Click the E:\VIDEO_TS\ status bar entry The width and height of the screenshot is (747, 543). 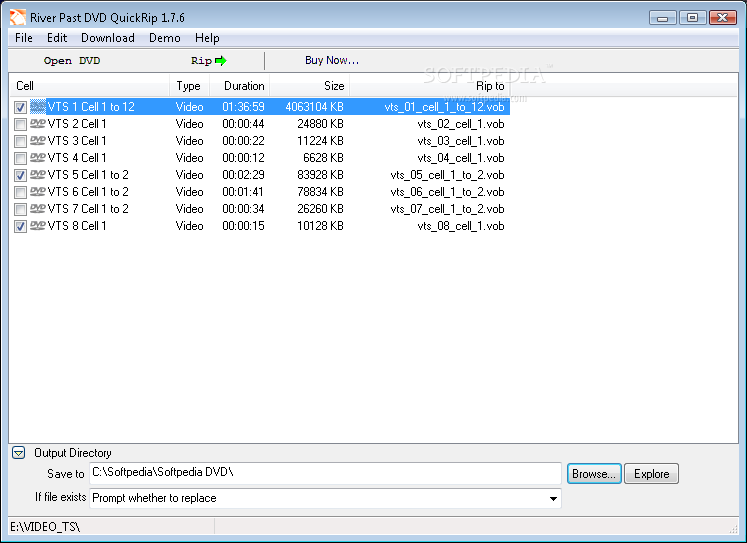[x=45, y=527]
